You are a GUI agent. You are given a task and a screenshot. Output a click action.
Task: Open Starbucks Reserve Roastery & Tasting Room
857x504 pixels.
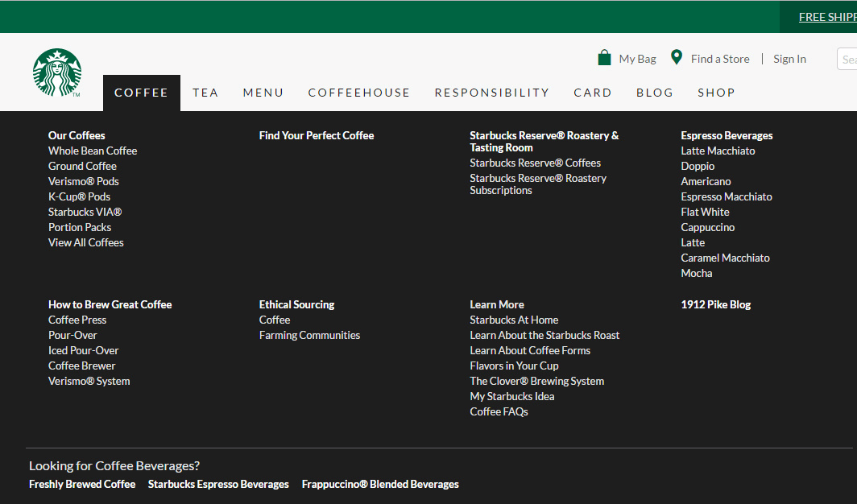pyautogui.click(x=544, y=142)
